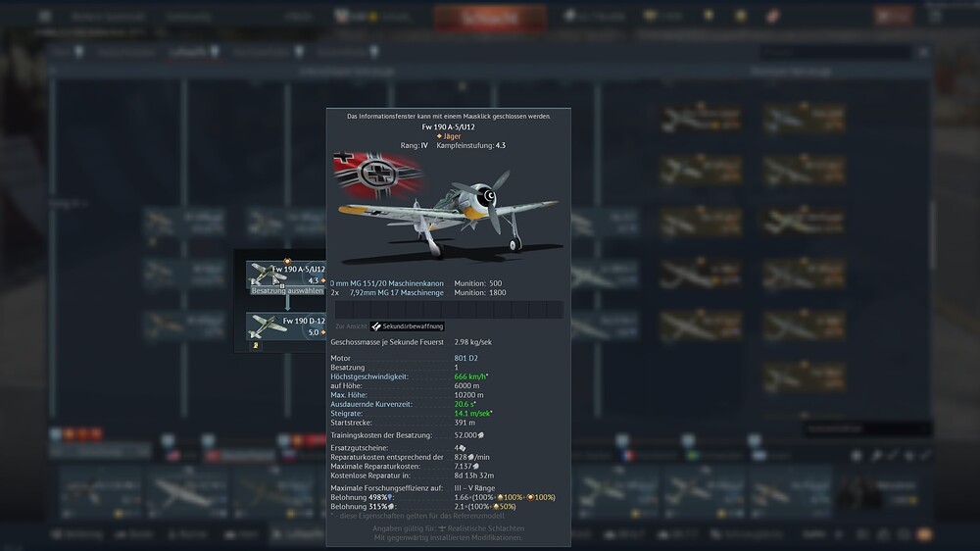The height and width of the screenshot is (551, 980).
Task: Click the Höchstgeschwindigkeit label
Action: click(369, 376)
